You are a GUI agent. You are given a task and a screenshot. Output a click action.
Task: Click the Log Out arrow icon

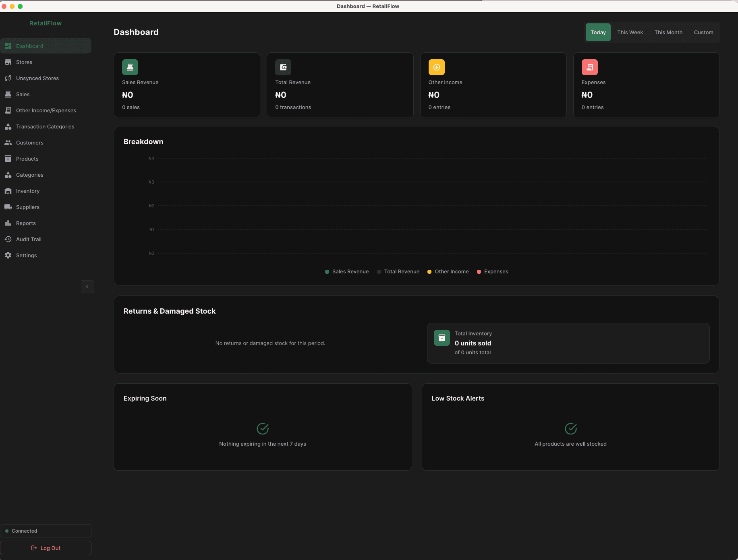34,548
